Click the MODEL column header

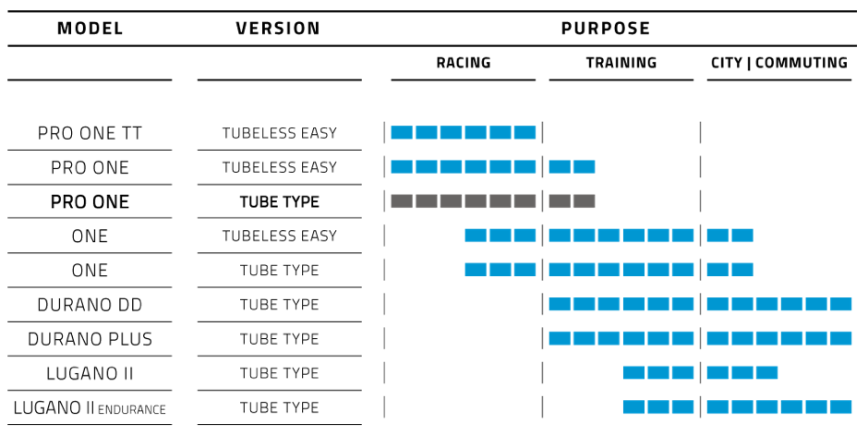(90, 29)
